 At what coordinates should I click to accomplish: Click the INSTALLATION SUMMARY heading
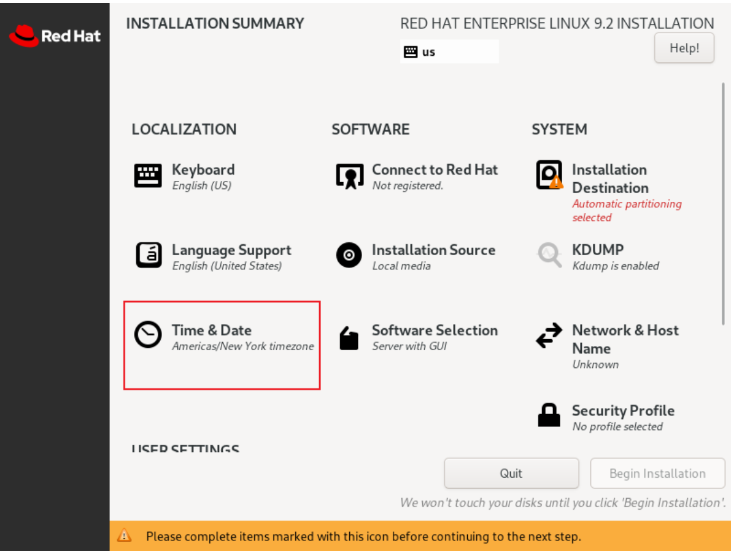tap(215, 23)
